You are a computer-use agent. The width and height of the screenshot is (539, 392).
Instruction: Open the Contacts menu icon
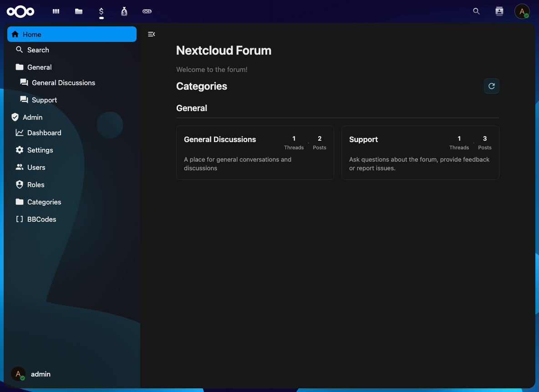tap(499, 11)
